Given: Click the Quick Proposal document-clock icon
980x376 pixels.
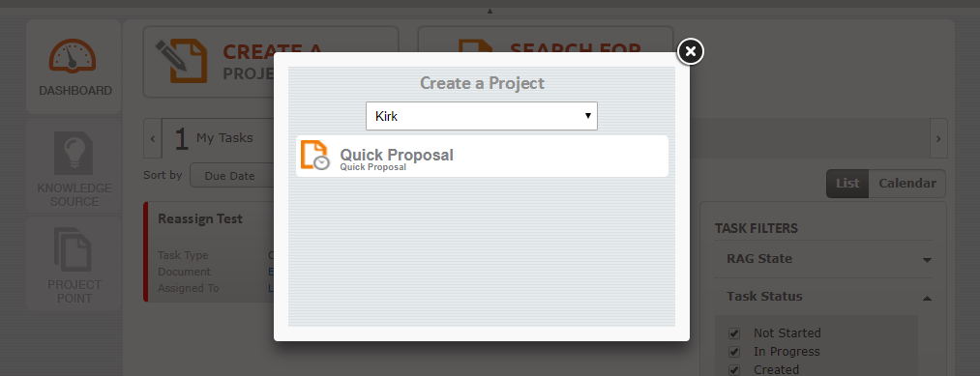Looking at the screenshot, I should [315, 156].
